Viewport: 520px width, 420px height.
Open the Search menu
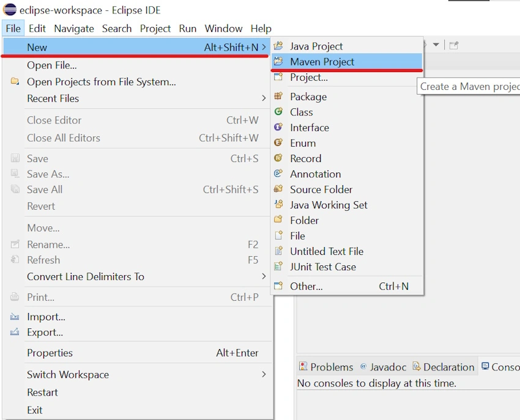click(117, 29)
